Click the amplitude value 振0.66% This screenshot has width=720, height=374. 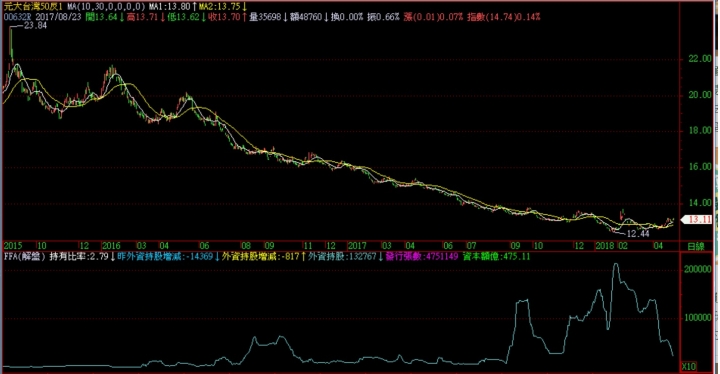(383, 17)
